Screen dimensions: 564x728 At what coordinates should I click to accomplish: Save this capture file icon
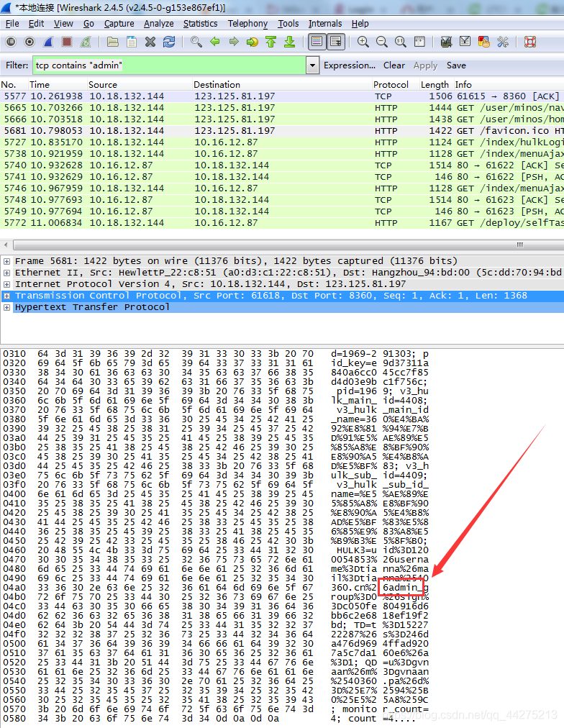(x=132, y=42)
